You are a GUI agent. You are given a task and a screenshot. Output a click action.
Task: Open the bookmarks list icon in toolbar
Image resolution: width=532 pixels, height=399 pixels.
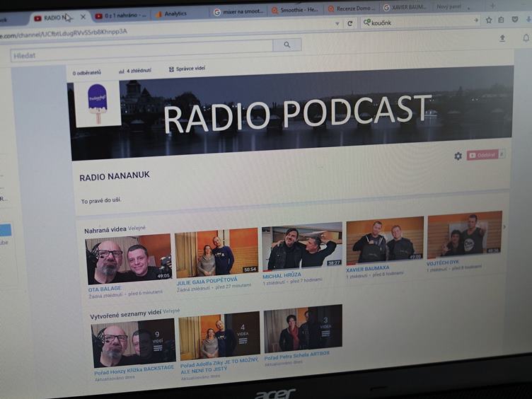point(501,20)
